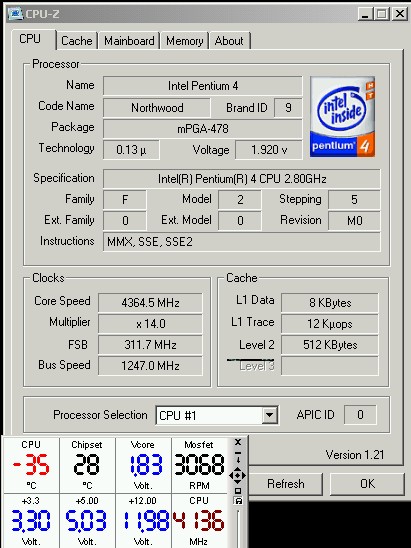The width and height of the screenshot is (411, 548).
Task: Close the CPU-Z window
Action: tap(399, 14)
